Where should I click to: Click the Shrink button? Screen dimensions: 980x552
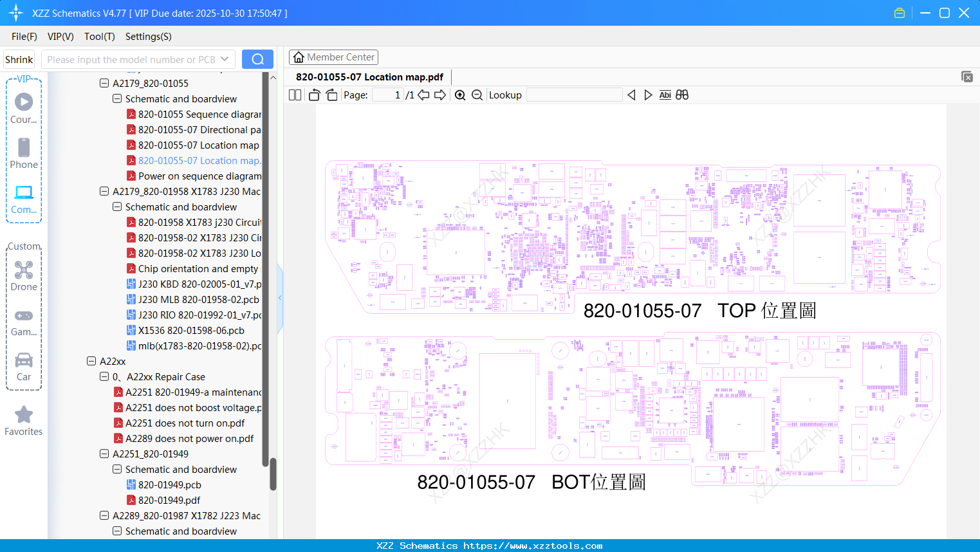19,59
